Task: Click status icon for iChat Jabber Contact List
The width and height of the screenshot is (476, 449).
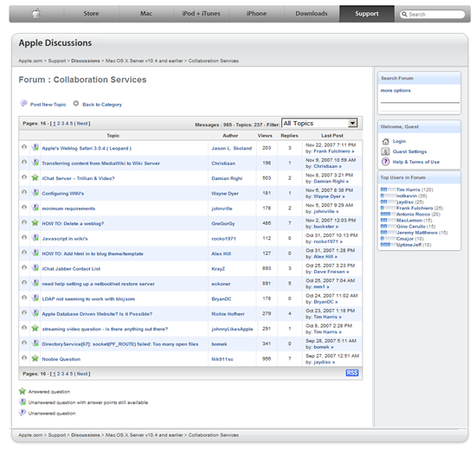Action: coord(35,268)
